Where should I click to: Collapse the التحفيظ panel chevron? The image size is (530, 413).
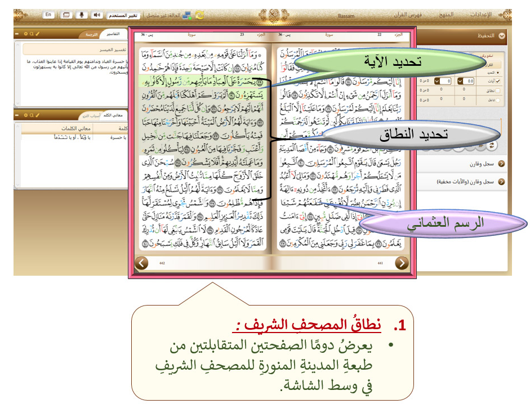(502, 35)
